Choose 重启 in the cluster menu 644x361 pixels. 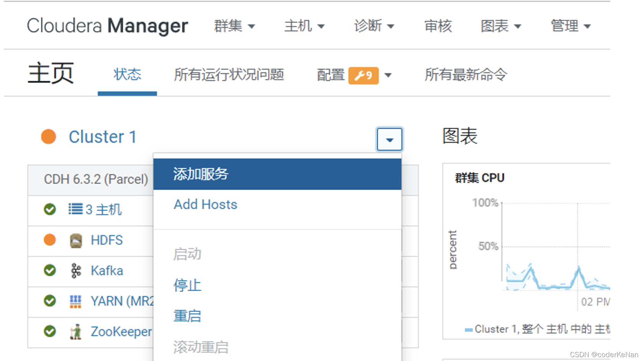(x=187, y=316)
